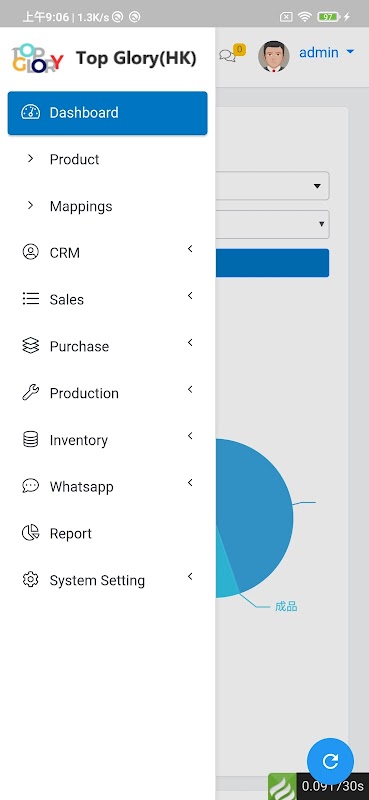Select the Sales list icon
The image size is (369, 800).
31,299
